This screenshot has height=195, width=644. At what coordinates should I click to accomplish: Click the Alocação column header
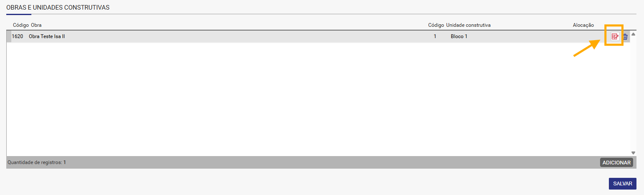coord(583,25)
